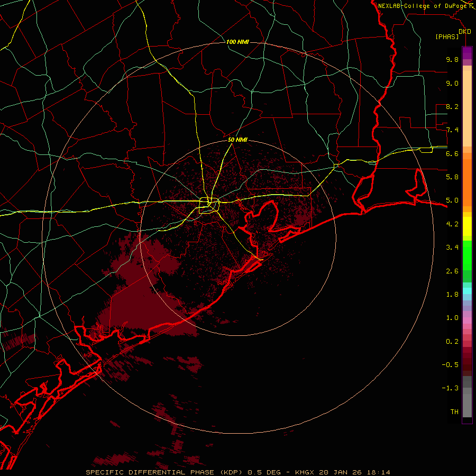Pick the orange segment of the color scale
The image size is (476, 476).
(x=467, y=183)
